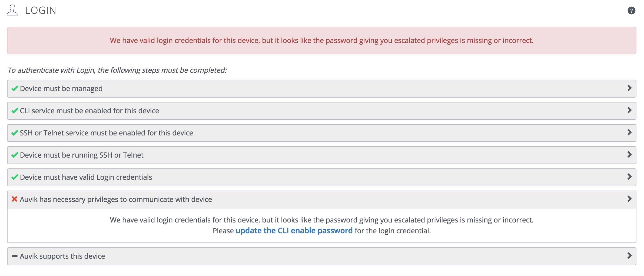Click green checkmark beside running SSH or Telnet
The image size is (644, 276).
15,155
